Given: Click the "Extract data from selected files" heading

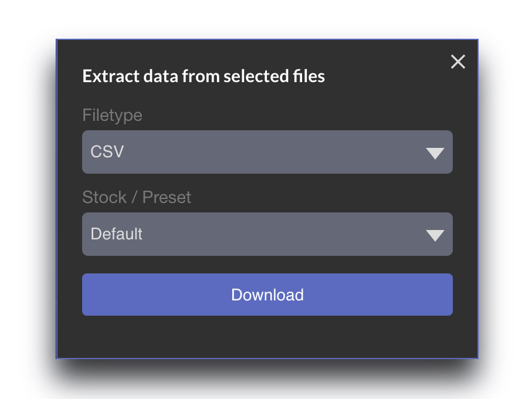Looking at the screenshot, I should coord(204,76).
